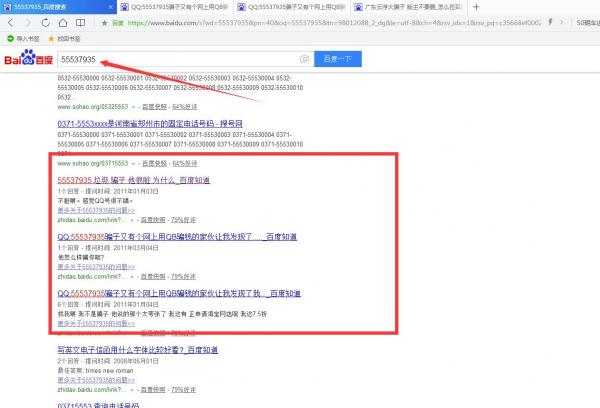Viewport: 600px width, 408px height.
Task: Close the active 55537935_百度搜索 tab
Action: 111,7
